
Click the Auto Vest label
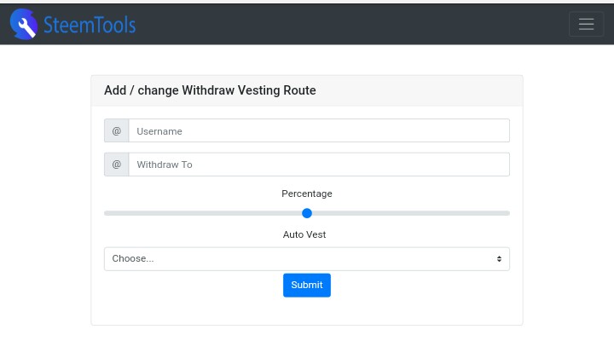pos(304,234)
